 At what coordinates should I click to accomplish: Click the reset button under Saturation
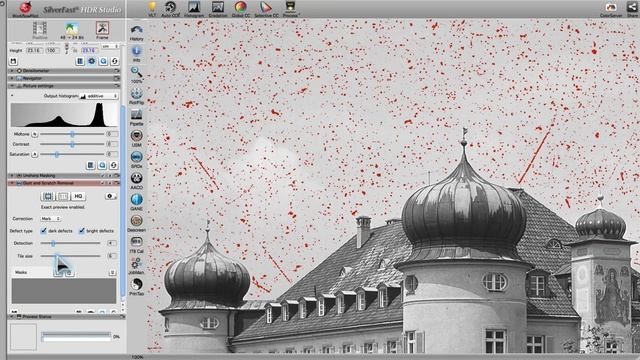113,165
